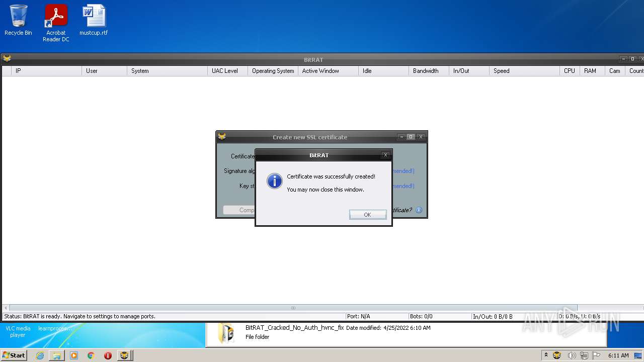Image resolution: width=644 pixels, height=362 pixels.
Task: Open the volume control tray icon
Action: click(572, 355)
